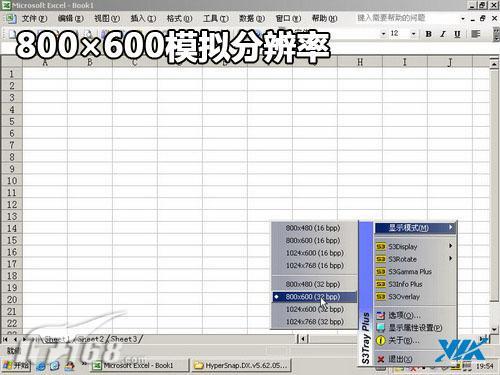Open the 编辑(E) menu

(70, 18)
